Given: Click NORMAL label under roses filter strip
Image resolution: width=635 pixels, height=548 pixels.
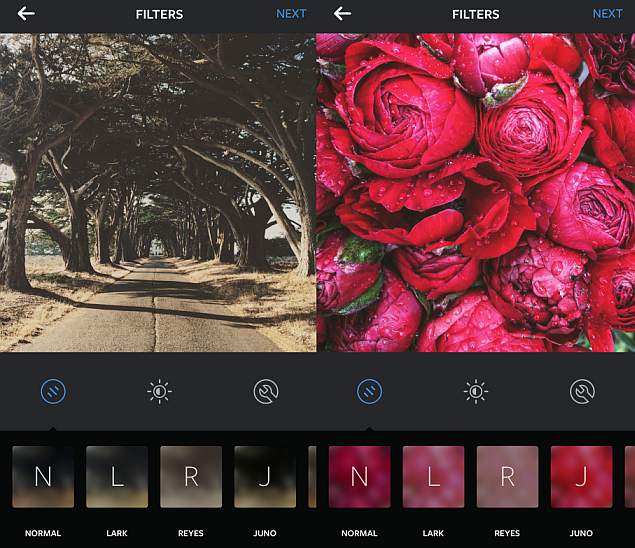Looking at the screenshot, I should (x=359, y=533).
